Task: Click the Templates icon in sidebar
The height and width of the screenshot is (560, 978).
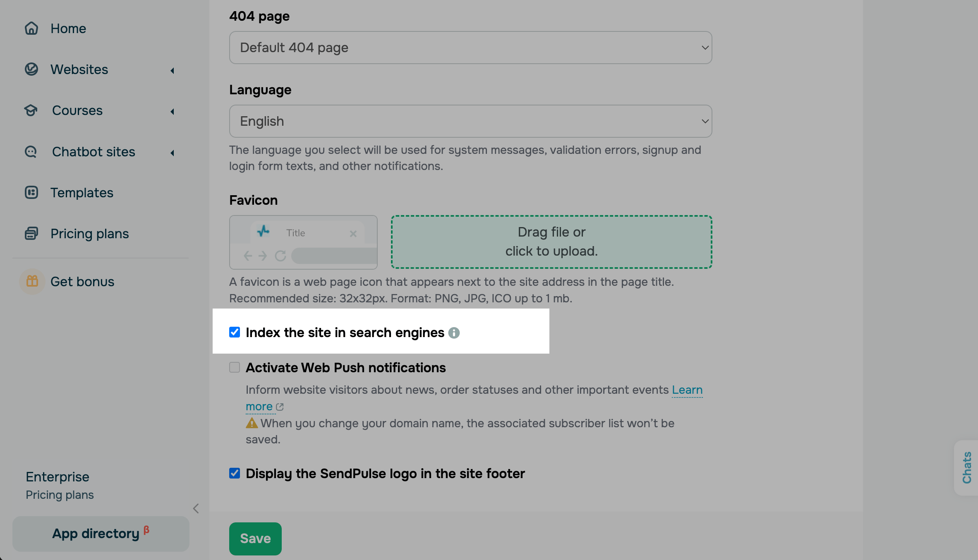Action: click(x=31, y=193)
